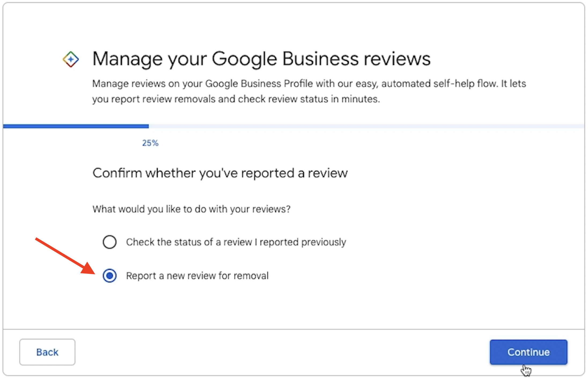Click the 25% progress label
The width and height of the screenshot is (588, 379).
(150, 143)
